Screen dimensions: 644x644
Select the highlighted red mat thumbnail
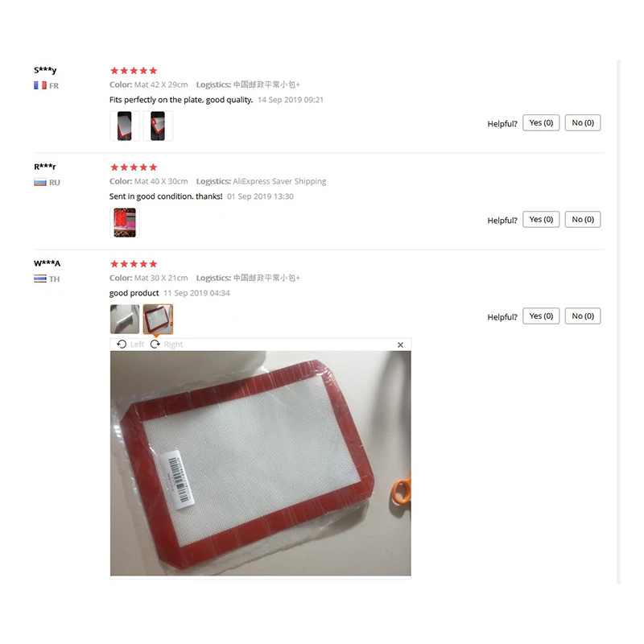[x=158, y=319]
